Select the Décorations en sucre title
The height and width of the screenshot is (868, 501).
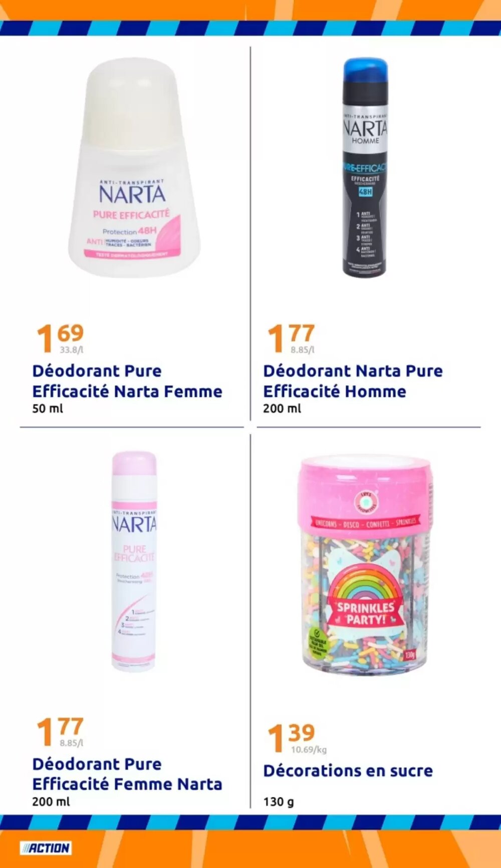[x=348, y=770]
